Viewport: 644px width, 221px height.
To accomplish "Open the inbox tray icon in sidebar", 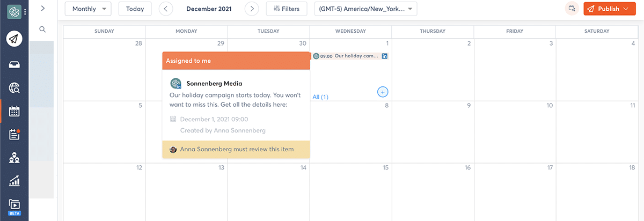I will [x=14, y=64].
